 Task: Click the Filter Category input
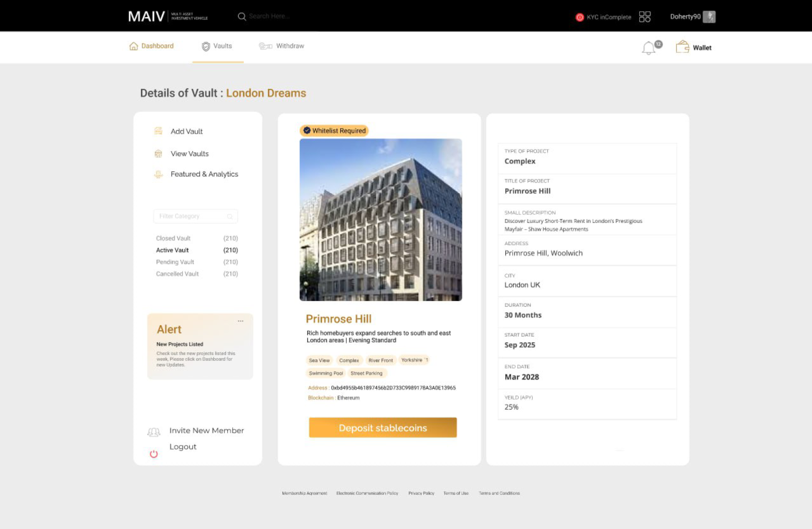pyautogui.click(x=196, y=216)
